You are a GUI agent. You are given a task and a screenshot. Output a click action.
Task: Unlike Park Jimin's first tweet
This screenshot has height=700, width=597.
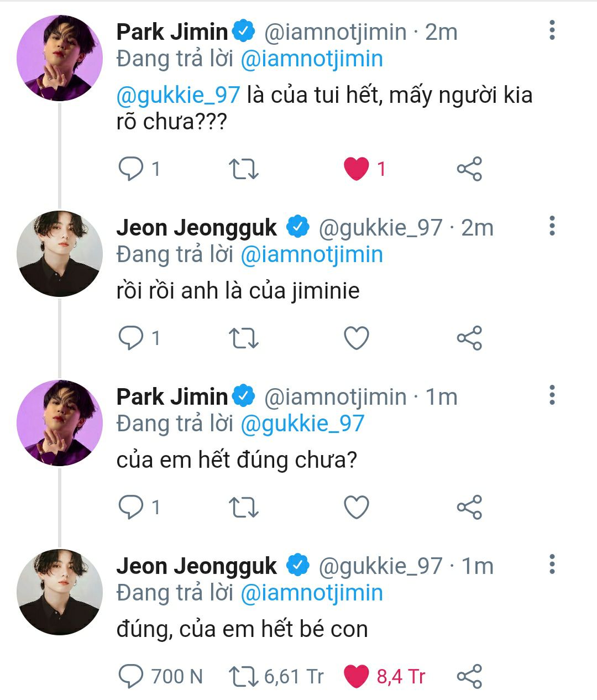[357, 169]
